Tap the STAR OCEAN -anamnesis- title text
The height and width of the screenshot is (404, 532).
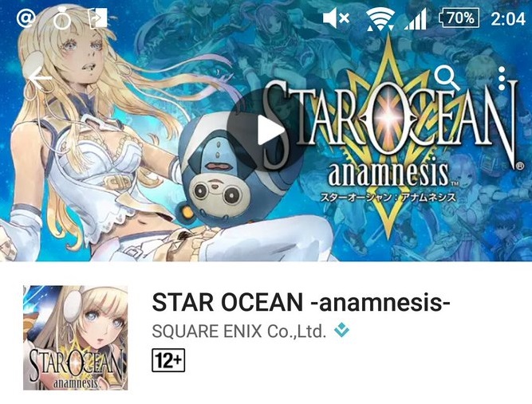tap(301, 302)
